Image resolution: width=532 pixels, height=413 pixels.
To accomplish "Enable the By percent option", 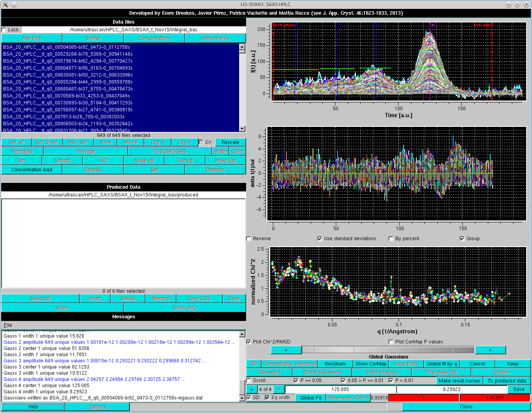I will [391, 239].
